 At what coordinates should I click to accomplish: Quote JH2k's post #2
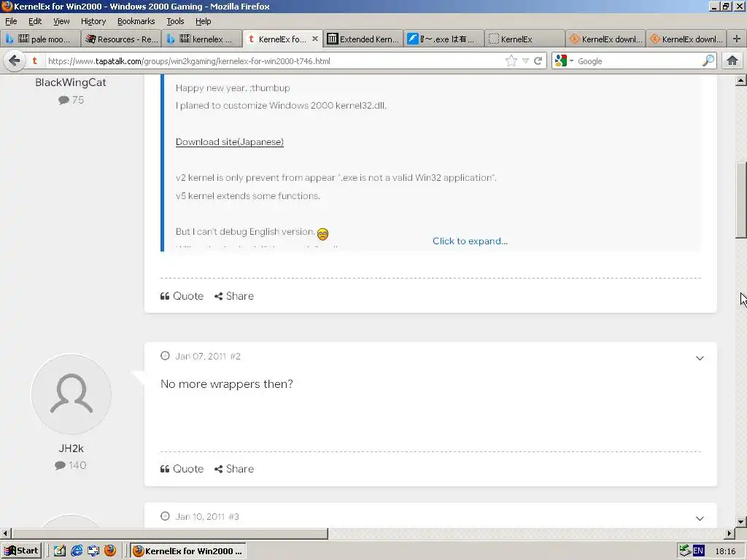(x=182, y=469)
